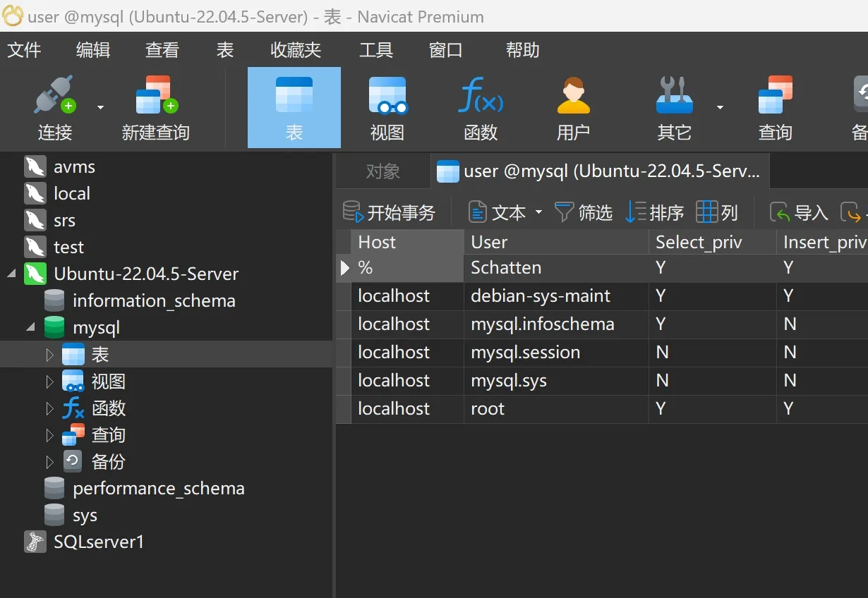
Task: Switch to the 对象 tab
Action: (383, 171)
